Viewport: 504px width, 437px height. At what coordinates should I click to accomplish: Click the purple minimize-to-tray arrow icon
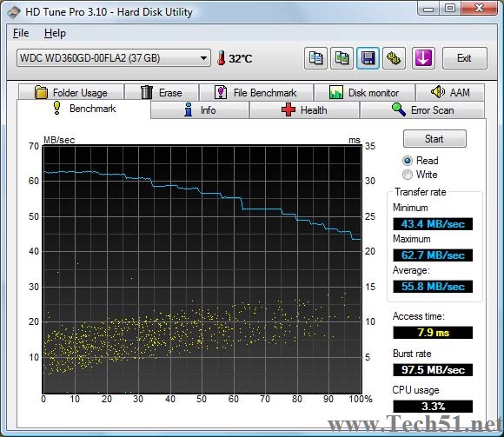click(423, 58)
